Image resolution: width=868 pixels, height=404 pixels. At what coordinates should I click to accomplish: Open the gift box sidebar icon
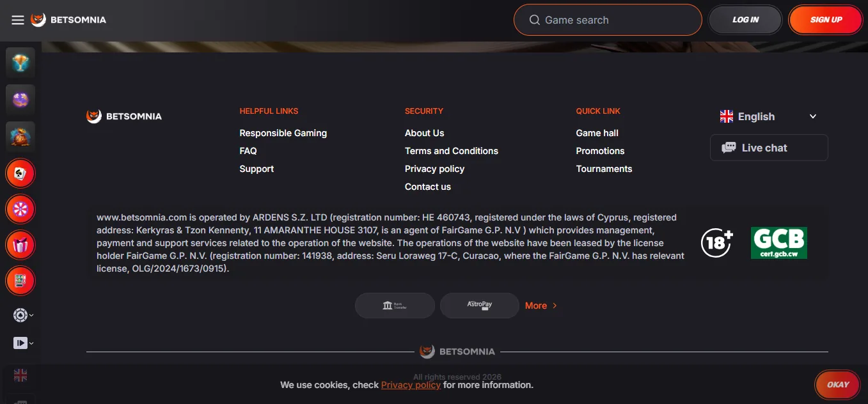(x=20, y=244)
